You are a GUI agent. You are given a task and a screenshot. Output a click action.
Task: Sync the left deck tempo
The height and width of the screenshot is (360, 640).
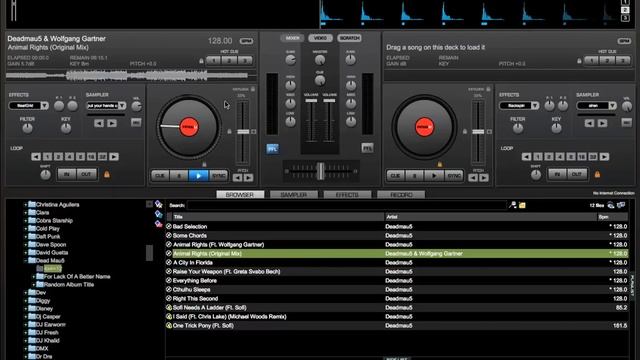[x=218, y=176]
